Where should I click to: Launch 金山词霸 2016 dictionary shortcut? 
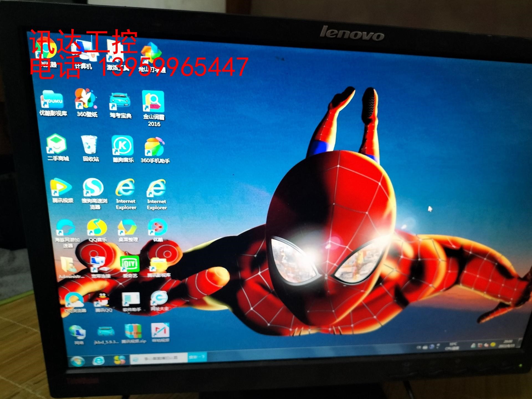pos(154,109)
